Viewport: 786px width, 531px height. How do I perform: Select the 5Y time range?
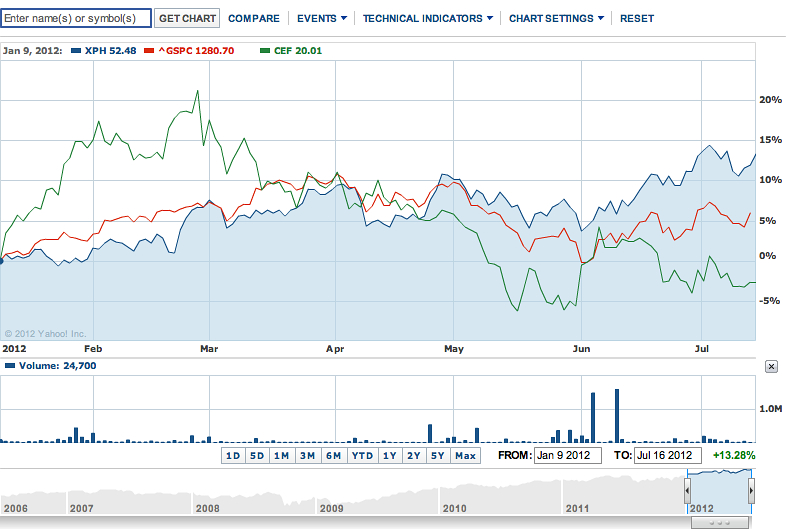tap(438, 455)
